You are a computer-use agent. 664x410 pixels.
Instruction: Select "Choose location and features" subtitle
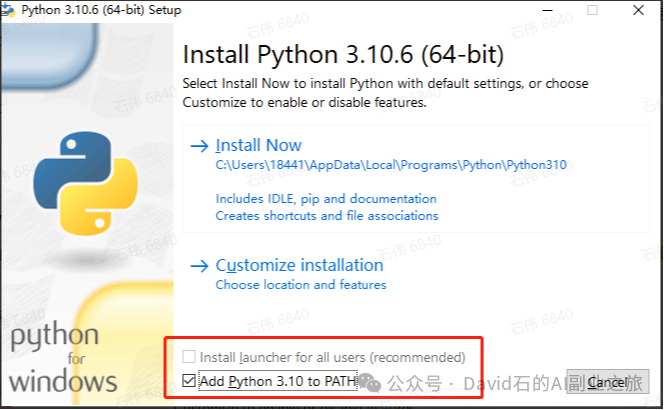pyautogui.click(x=301, y=285)
